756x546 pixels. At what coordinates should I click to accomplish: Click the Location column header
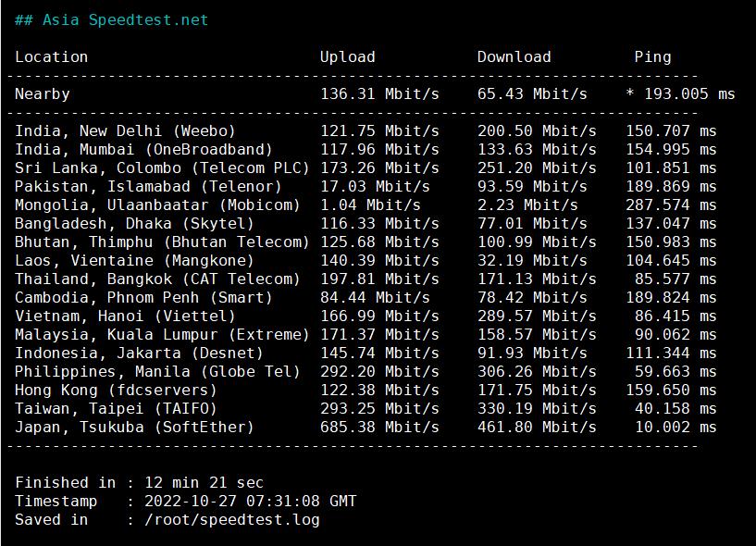click(x=52, y=57)
